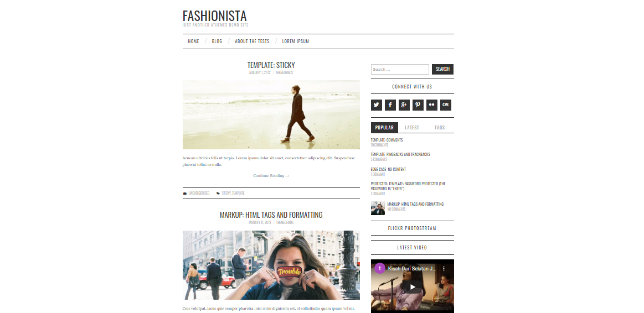This screenshot has height=313, width=644.
Task: Open the Last.fm social icon
Action: [x=446, y=105]
